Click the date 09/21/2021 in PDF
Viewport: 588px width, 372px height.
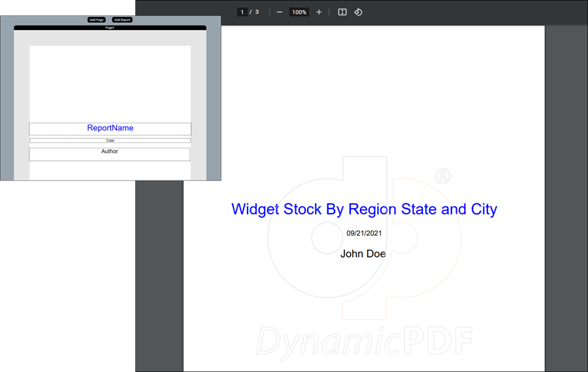(x=364, y=233)
